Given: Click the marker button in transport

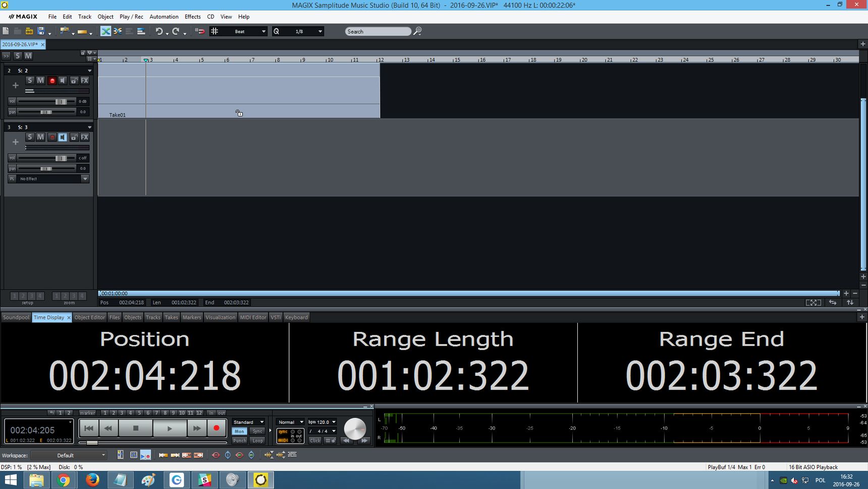Looking at the screenshot, I should (87, 413).
